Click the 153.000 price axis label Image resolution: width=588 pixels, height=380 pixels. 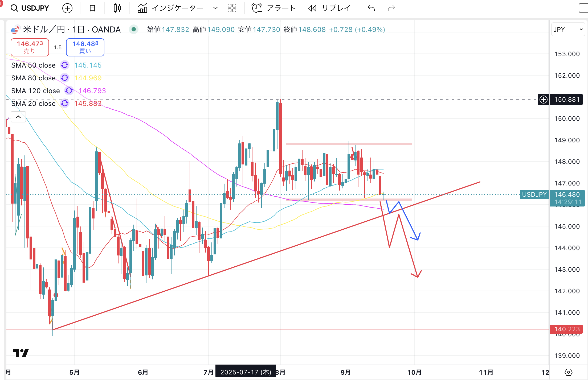[567, 54]
